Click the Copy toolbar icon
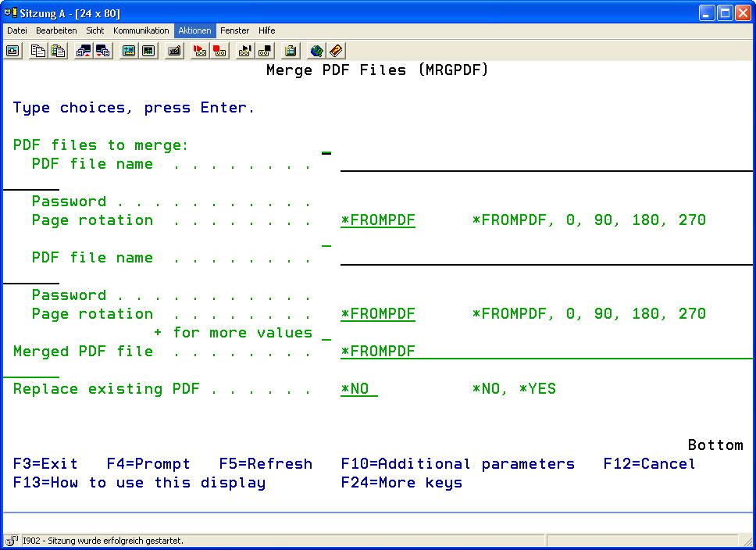This screenshot has width=756, height=550. pos(37,51)
